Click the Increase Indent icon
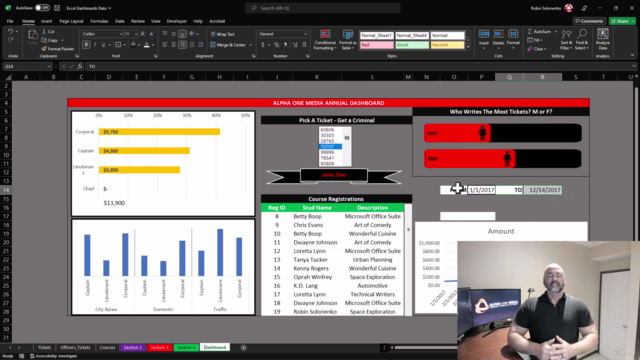The image size is (640, 360). [200, 45]
